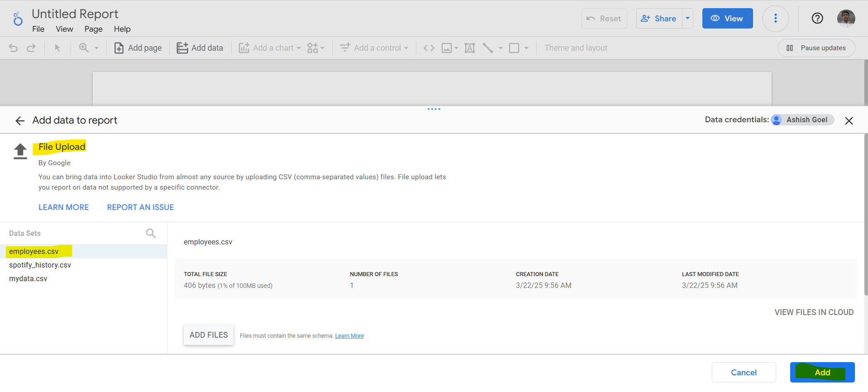This screenshot has width=868, height=392.
Task: Select the selection mode cursor tool
Action: pos(57,48)
